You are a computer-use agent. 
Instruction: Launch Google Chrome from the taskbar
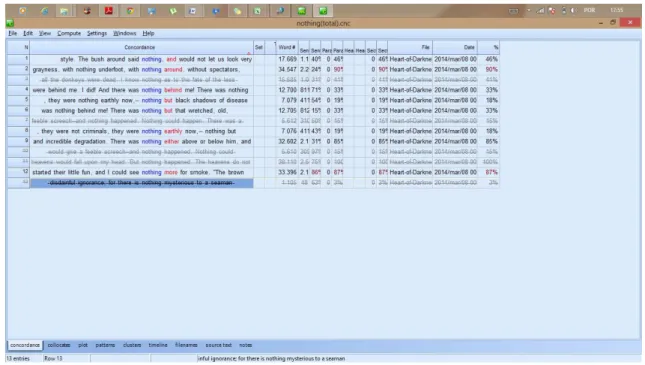click(x=130, y=11)
